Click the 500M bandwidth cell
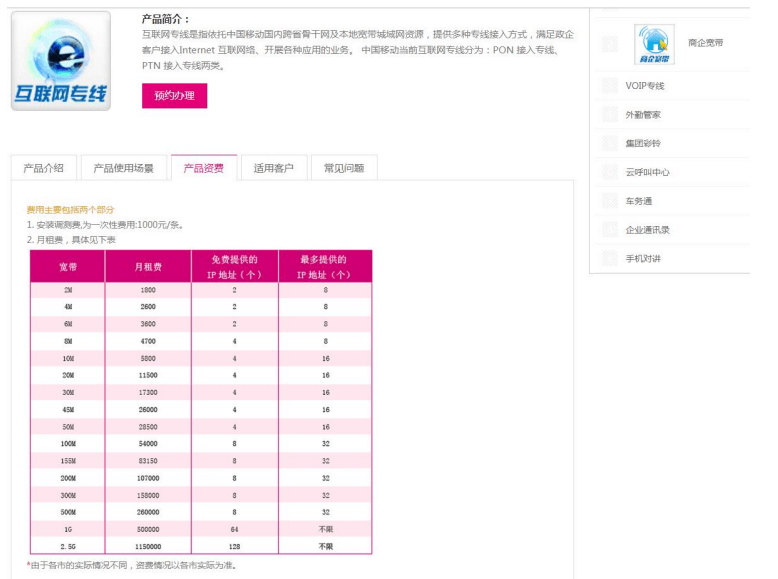This screenshot has height=579, width=778. 68,512
